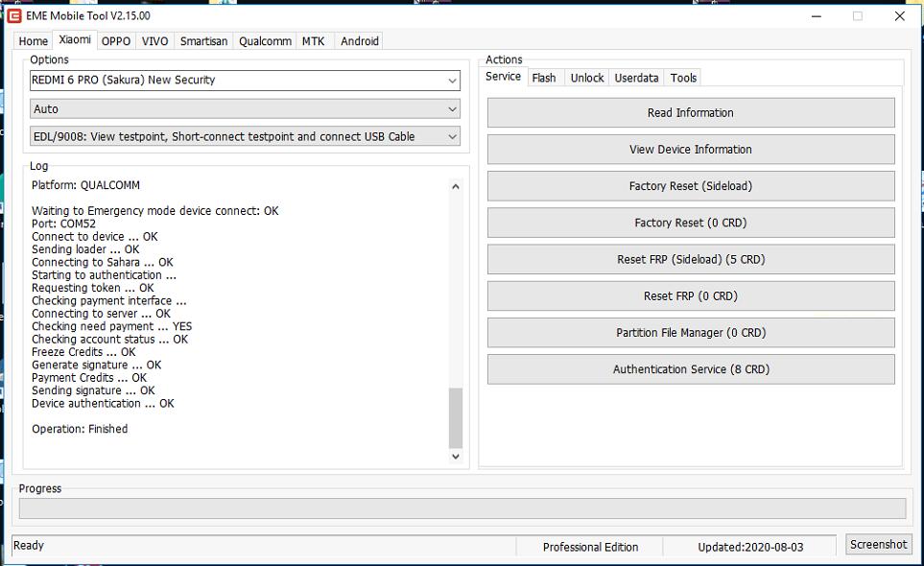Image resolution: width=924 pixels, height=566 pixels.
Task: Select the Xiaomi tab
Action: [x=75, y=39]
